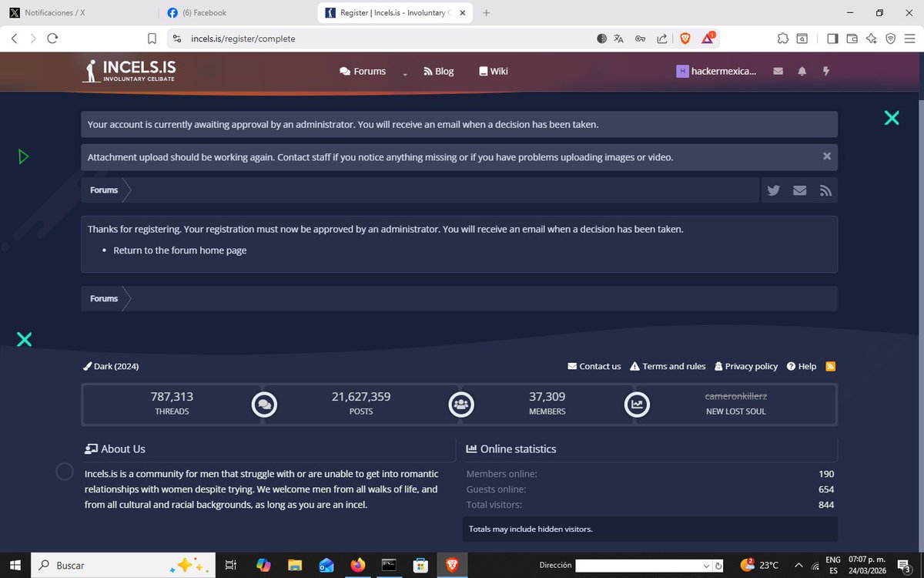The width and height of the screenshot is (924, 578).
Task: Open the tab search icon in toolbar
Action: tap(802, 39)
